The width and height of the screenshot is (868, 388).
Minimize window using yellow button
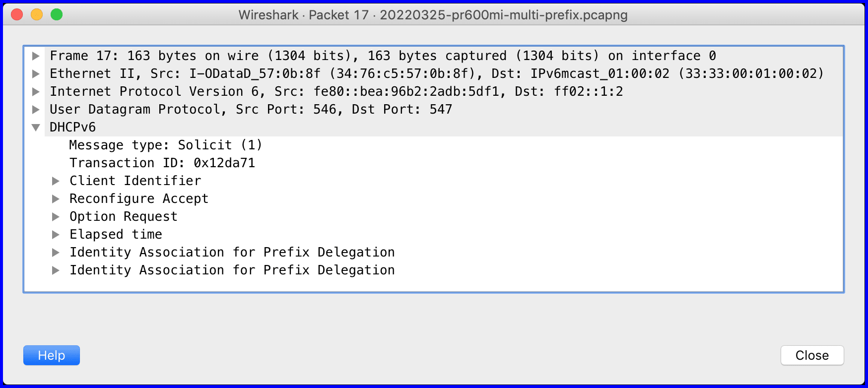(37, 15)
